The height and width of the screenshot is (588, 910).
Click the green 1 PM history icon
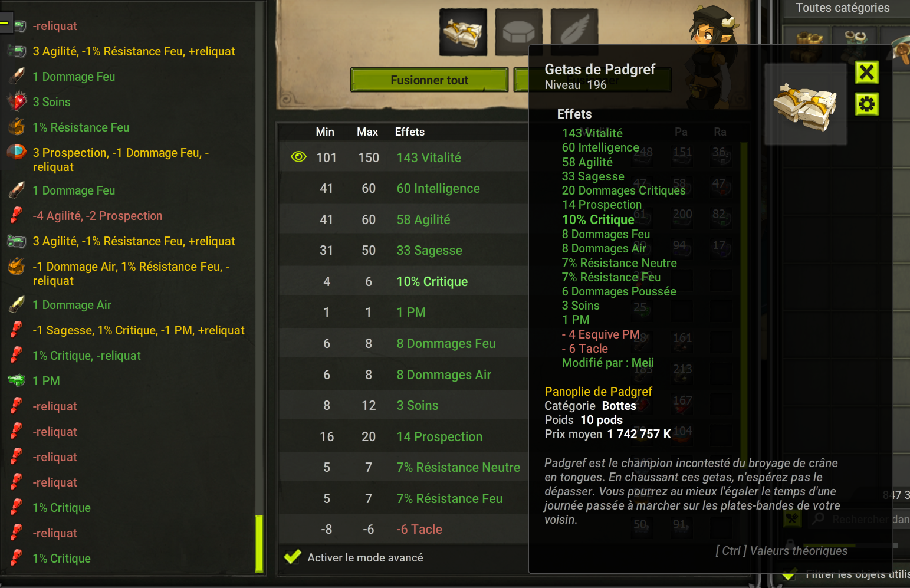[17, 380]
